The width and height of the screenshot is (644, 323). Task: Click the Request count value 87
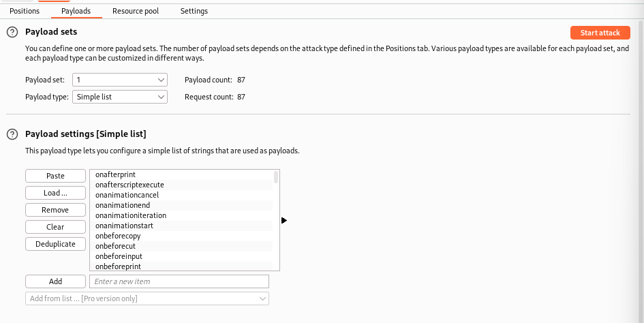pos(241,97)
